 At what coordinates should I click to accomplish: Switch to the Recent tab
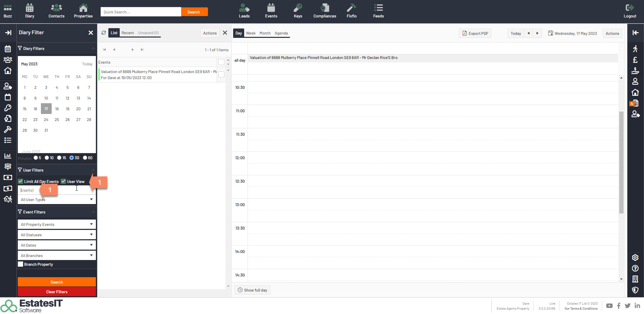click(127, 33)
